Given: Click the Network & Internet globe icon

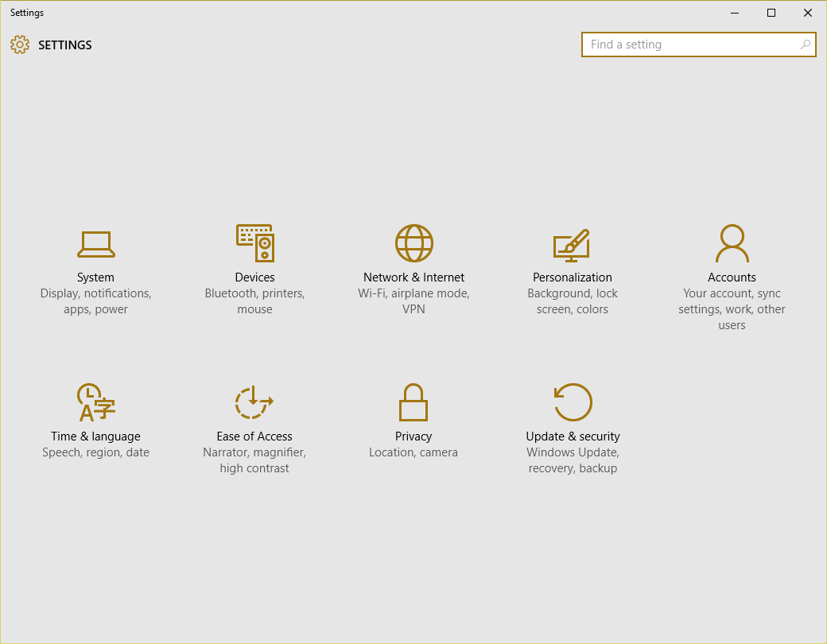Looking at the screenshot, I should pos(414,243).
